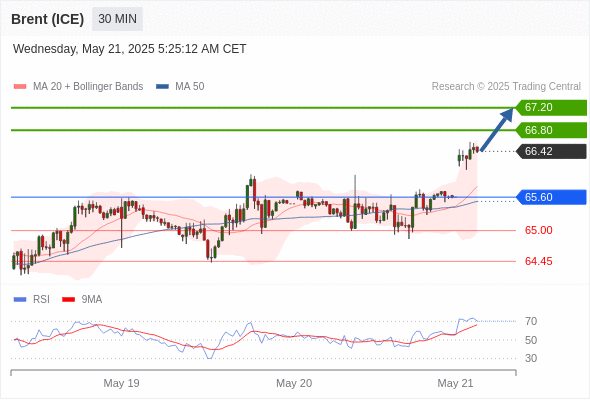The width and height of the screenshot is (590, 400).
Task: Click the red 65.00 support label
Action: point(538,230)
